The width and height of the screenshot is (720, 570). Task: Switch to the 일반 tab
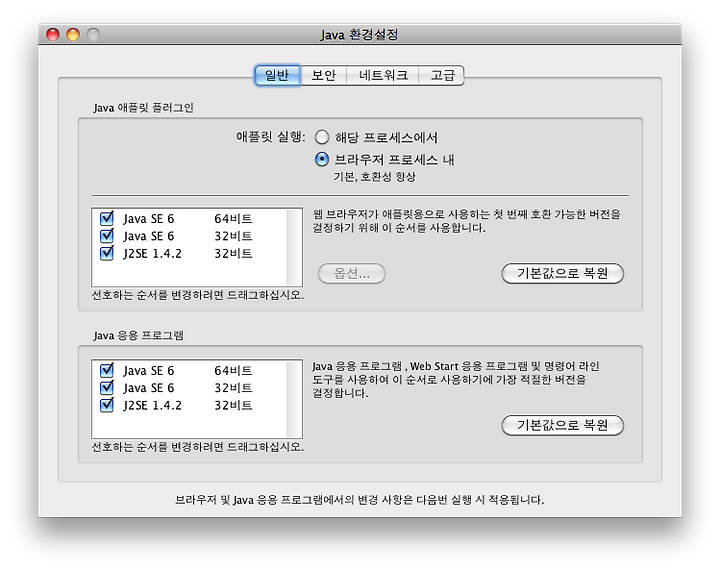[x=278, y=75]
